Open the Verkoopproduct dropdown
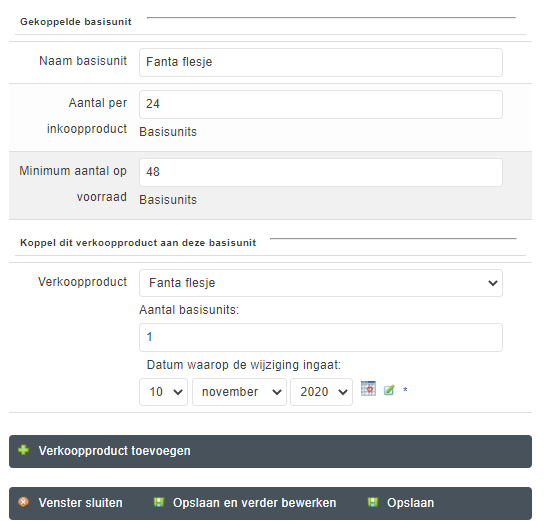 (321, 283)
